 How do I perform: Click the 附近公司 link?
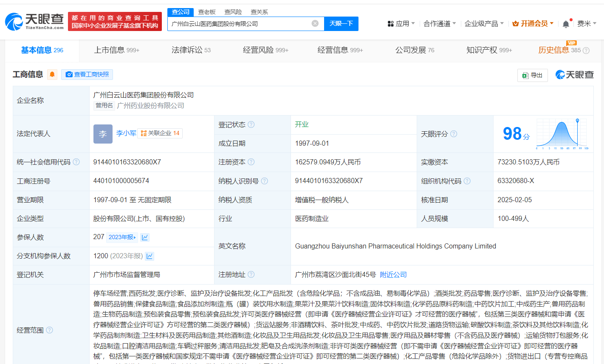click(393, 275)
